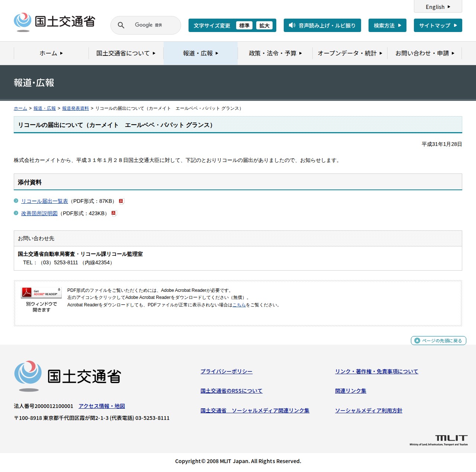Image resolution: width=476 pixels, height=472 pixels.
Task: Open リコール届出一覧表 PDF link
Action: (x=45, y=201)
